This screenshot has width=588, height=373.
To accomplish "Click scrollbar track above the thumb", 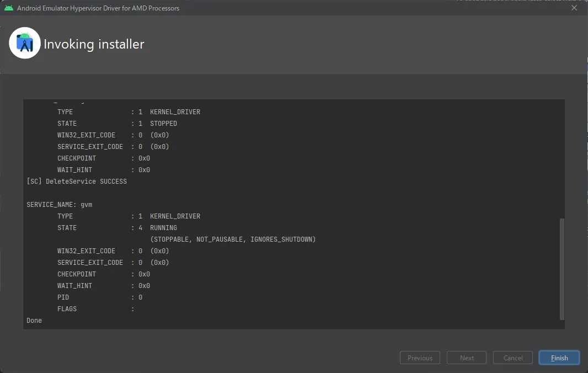I will coord(562,160).
